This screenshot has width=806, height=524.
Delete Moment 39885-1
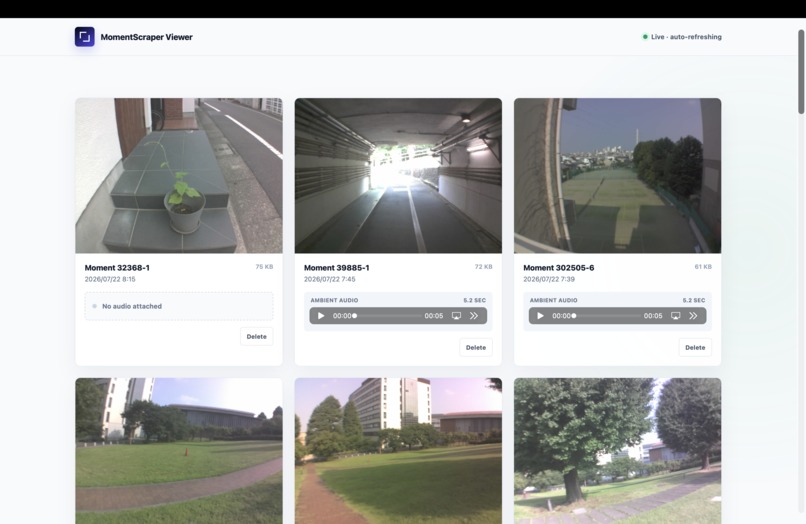[x=475, y=347]
